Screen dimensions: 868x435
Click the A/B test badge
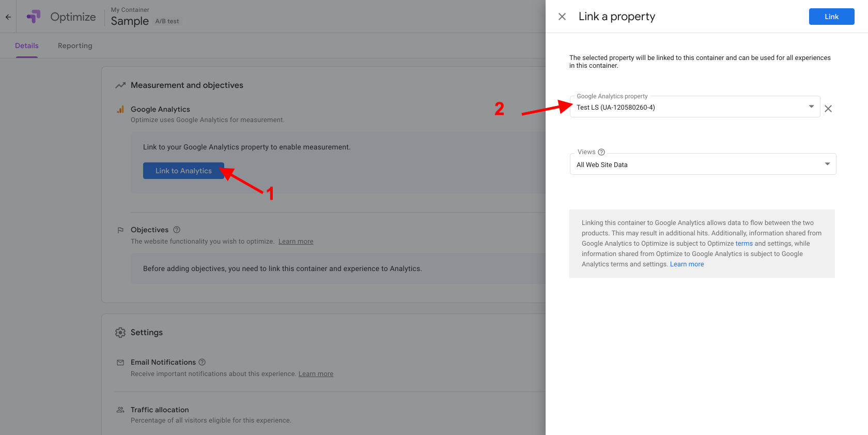[167, 21]
